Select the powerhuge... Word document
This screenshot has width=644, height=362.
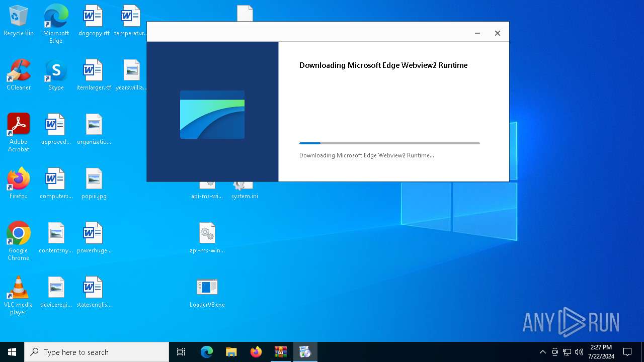(x=94, y=238)
